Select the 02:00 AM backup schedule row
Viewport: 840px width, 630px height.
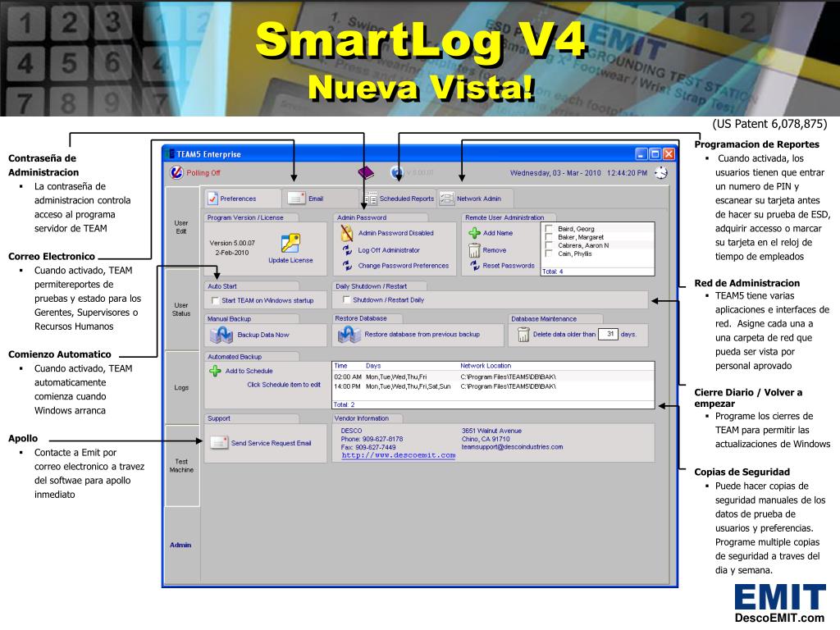point(493,377)
